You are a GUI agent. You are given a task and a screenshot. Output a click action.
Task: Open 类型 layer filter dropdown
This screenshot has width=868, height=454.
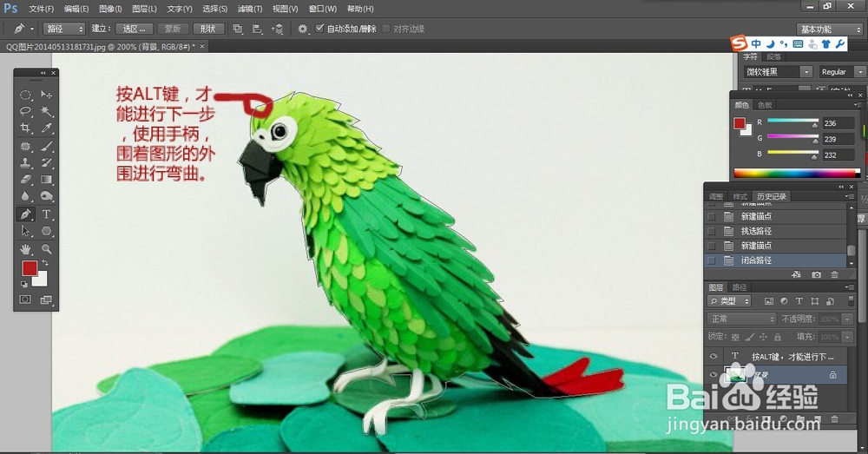[x=730, y=301]
